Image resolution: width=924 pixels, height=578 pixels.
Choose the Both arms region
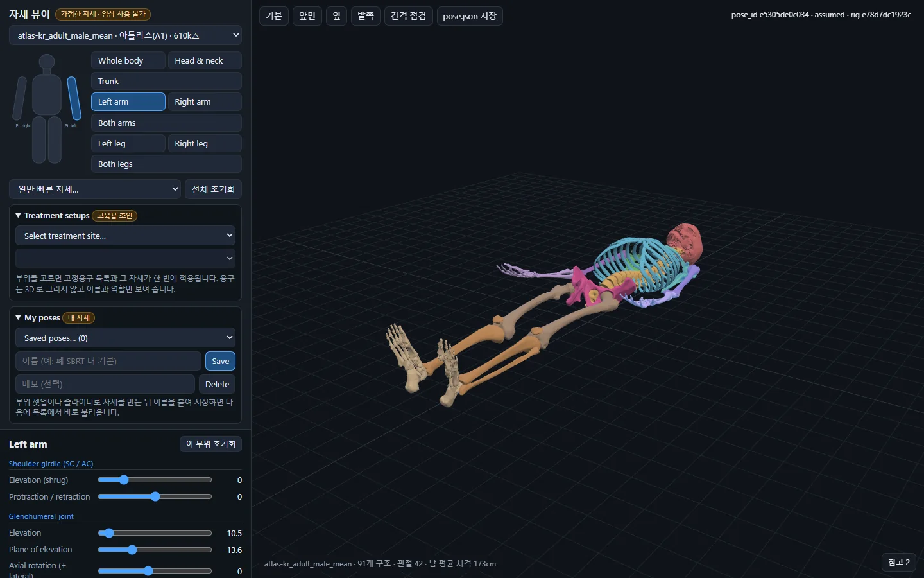[166, 123]
